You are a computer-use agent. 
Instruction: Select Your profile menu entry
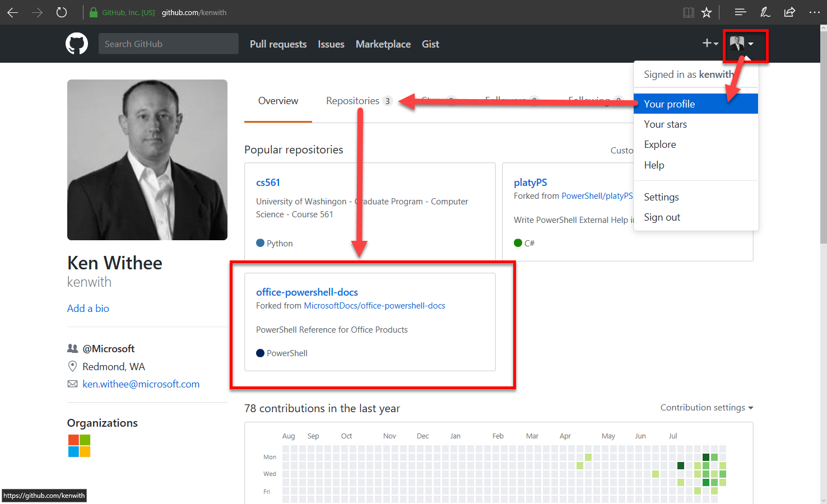coord(696,104)
